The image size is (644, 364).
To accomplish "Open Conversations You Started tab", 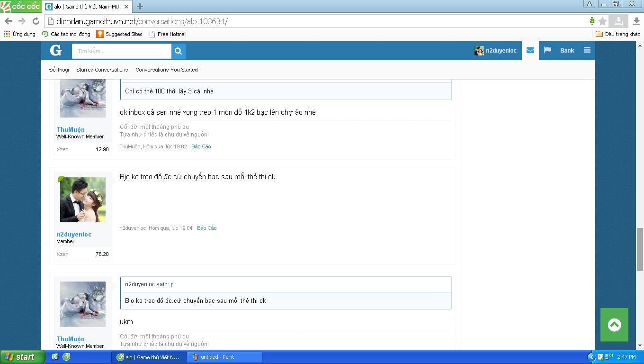I will (x=167, y=70).
